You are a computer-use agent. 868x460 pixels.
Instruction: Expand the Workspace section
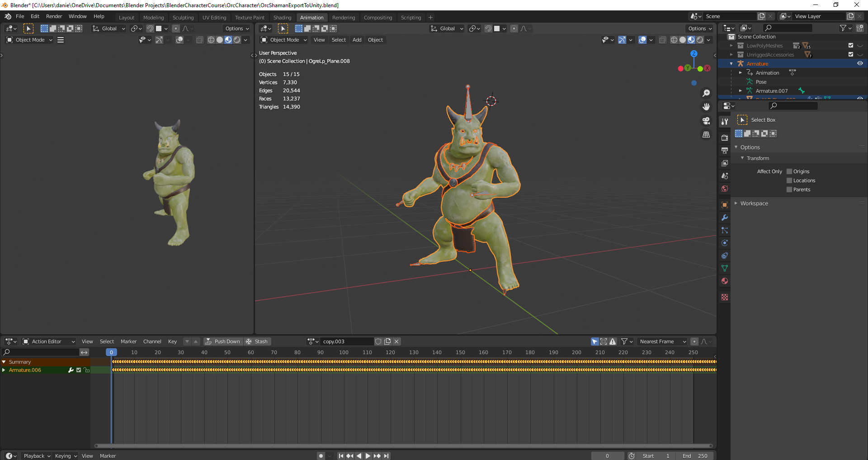click(x=736, y=203)
